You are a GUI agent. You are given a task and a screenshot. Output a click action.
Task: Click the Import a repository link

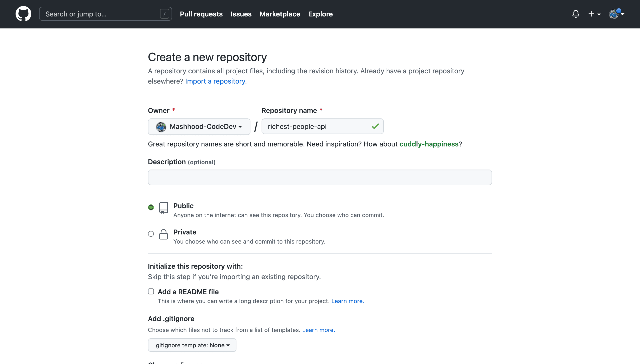[215, 81]
